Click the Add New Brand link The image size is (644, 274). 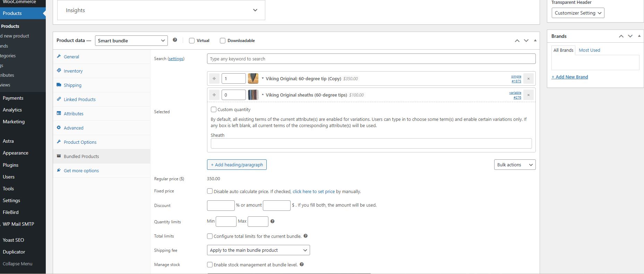point(569,77)
